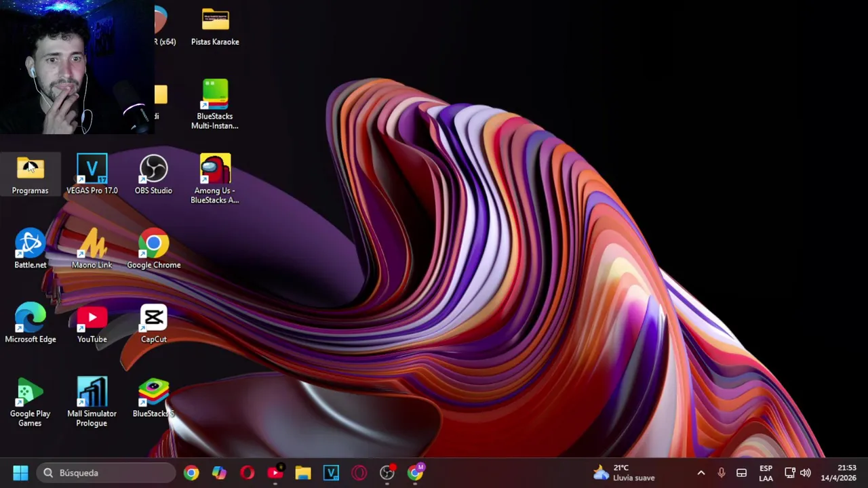The image size is (868, 488).
Task: Open YouTube app in the taskbar
Action: [275, 472]
